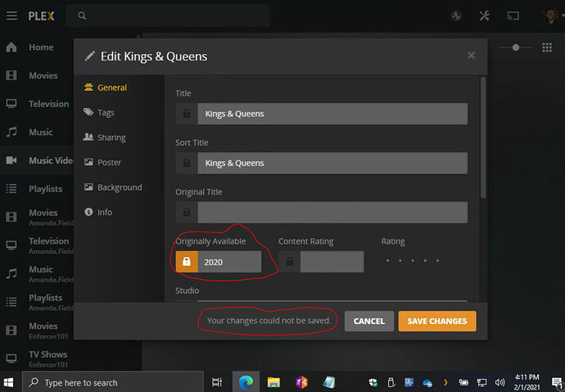Click the orange chevron tray icon
This screenshot has width=565, height=392.
(x=445, y=383)
